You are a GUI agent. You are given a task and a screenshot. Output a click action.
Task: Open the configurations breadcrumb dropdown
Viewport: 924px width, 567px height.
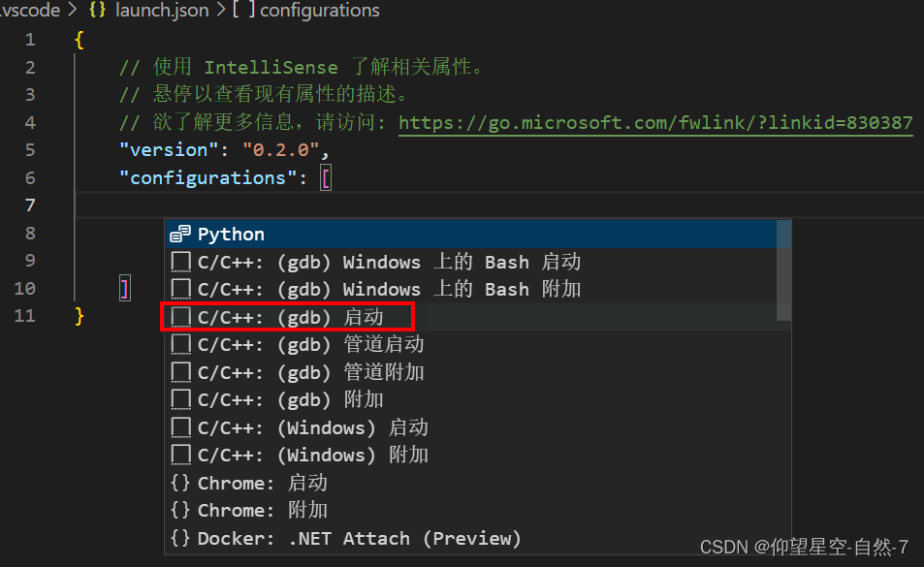coord(319,11)
